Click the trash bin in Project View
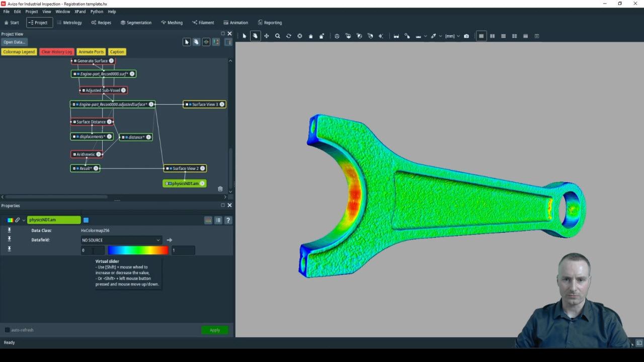Image resolution: width=644 pixels, height=362 pixels. coord(220,189)
